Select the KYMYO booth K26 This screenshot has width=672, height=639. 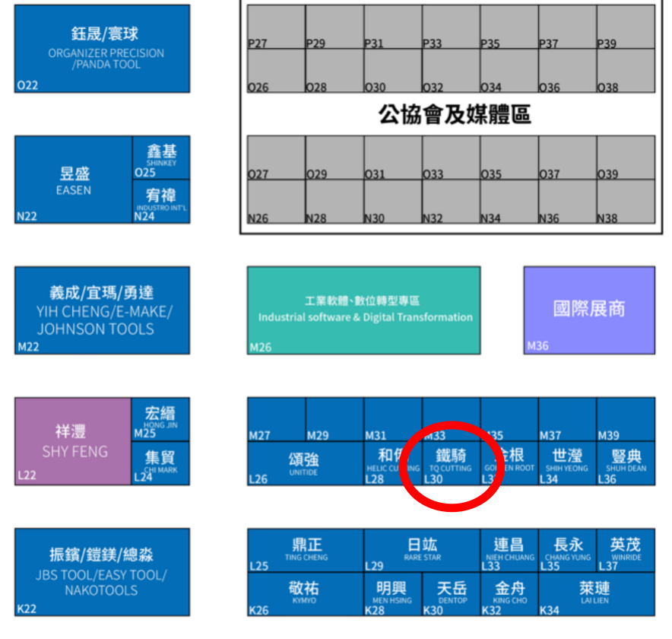coord(306,594)
